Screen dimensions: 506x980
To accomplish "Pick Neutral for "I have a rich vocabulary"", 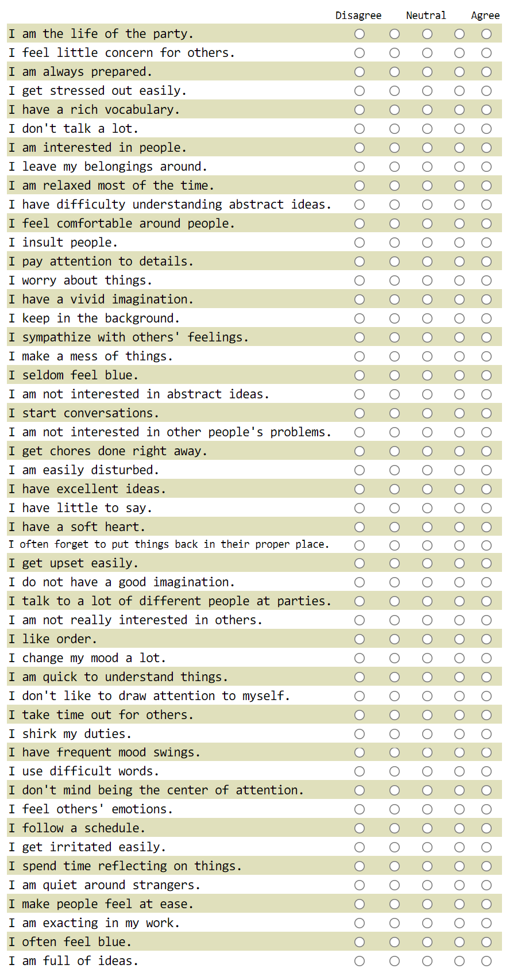I will click(x=427, y=110).
